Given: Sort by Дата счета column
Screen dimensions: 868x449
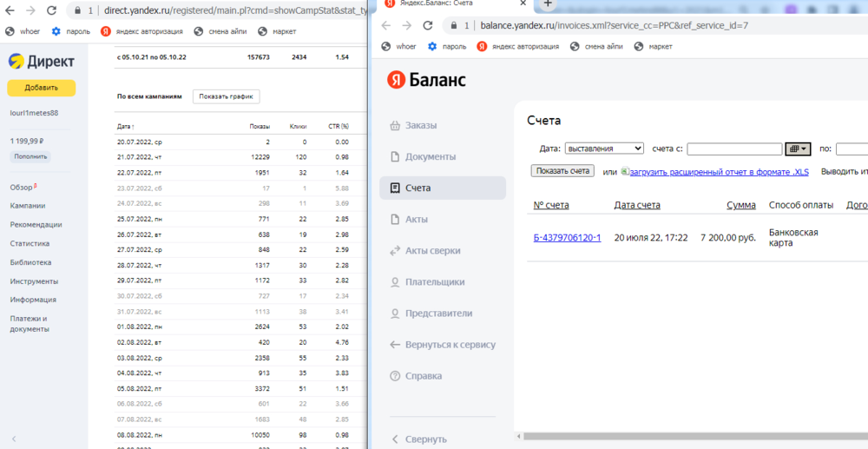Looking at the screenshot, I should 637,206.
